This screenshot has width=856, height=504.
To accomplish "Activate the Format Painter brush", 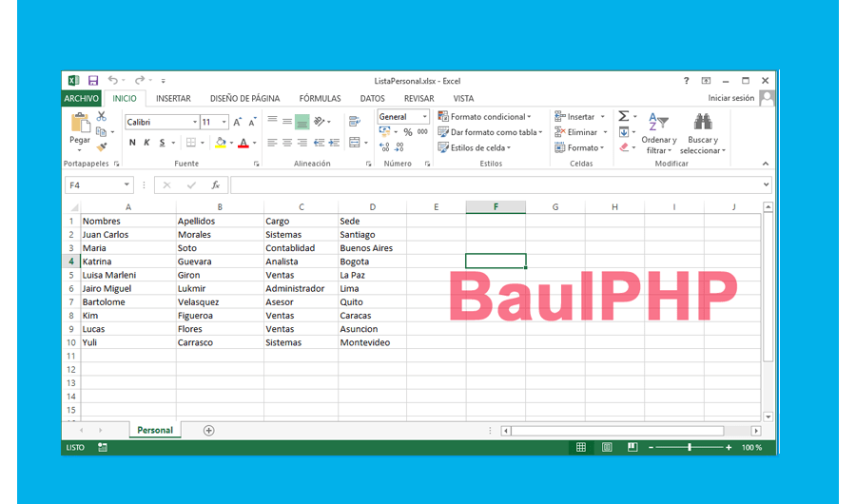I will (102, 146).
